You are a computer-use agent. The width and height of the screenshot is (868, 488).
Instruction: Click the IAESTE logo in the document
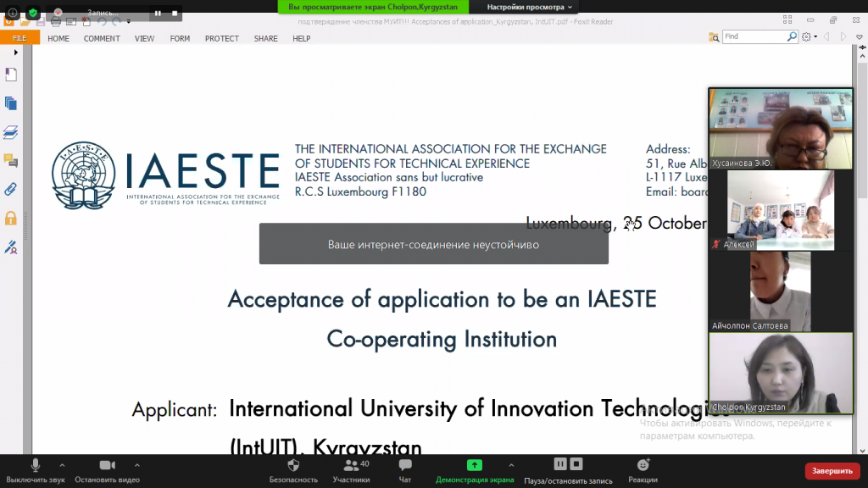[165, 175]
